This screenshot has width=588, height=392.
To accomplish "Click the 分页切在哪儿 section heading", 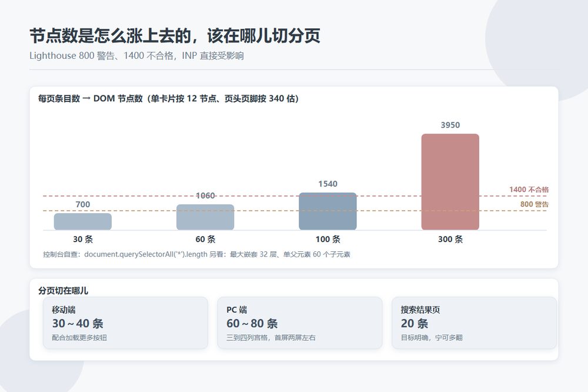I will 63,291.
